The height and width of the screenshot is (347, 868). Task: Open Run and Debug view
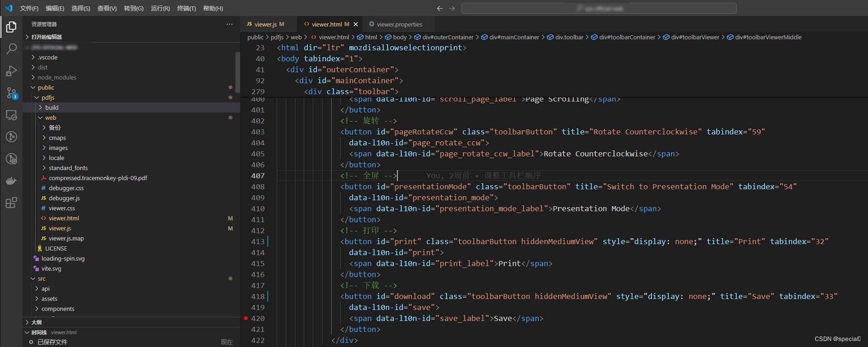coord(11,71)
